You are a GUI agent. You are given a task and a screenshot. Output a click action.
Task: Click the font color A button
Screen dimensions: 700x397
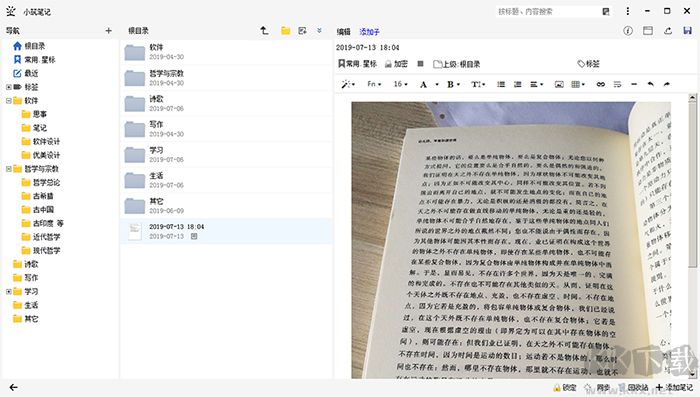423,84
